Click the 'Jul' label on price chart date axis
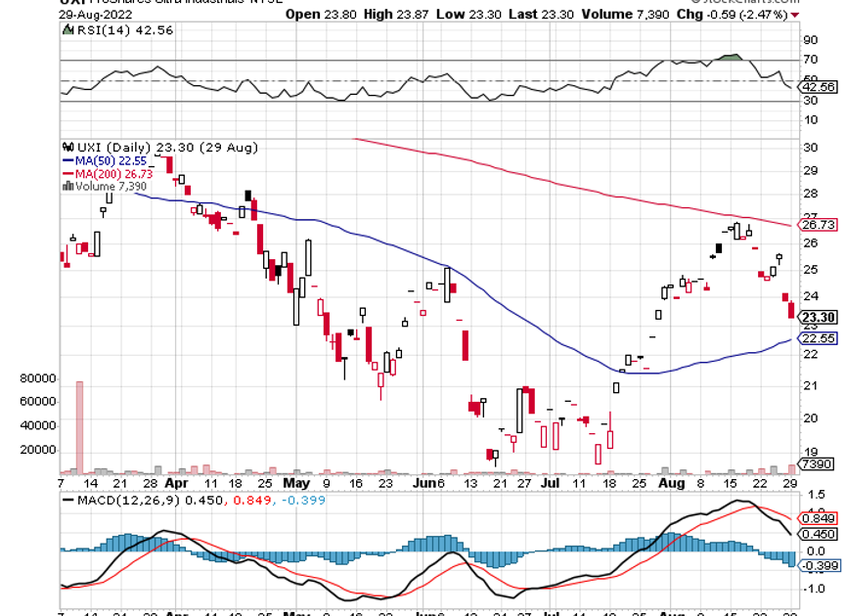Viewport: 845px width, 616px height. coord(550,483)
